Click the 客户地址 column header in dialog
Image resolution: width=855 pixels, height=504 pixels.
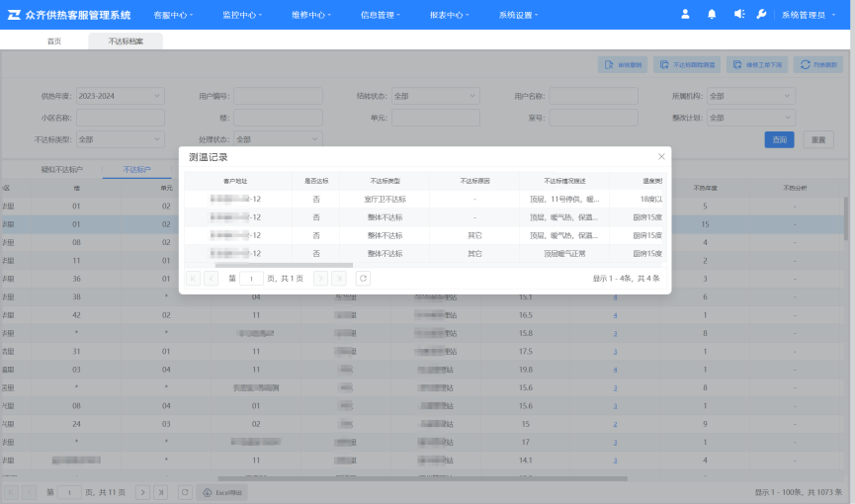(235, 181)
